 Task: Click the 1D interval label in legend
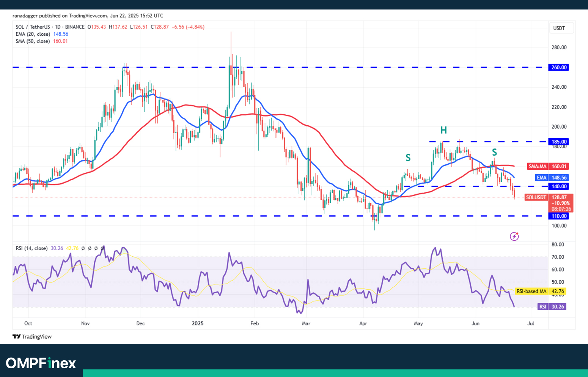coord(58,27)
